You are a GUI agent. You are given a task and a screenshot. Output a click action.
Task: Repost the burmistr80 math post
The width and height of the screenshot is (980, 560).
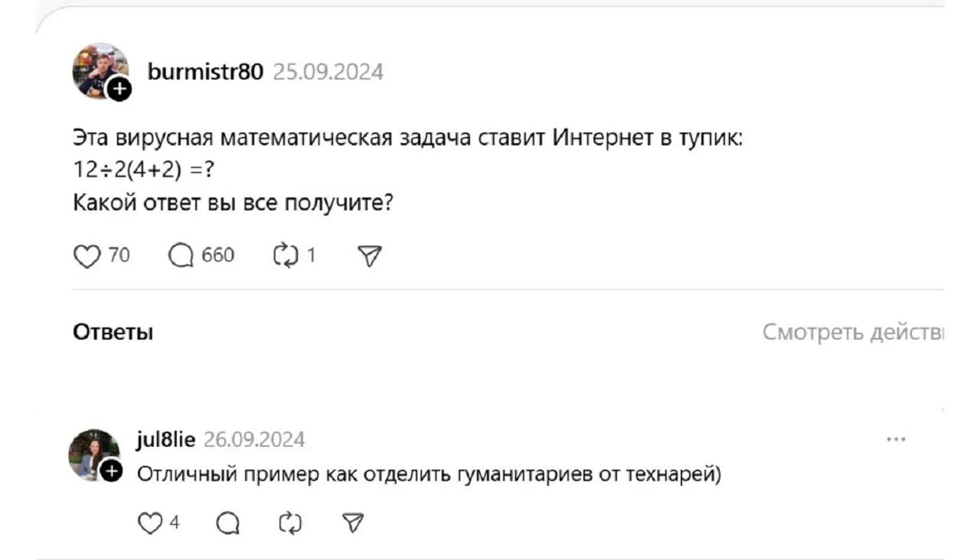point(284,256)
